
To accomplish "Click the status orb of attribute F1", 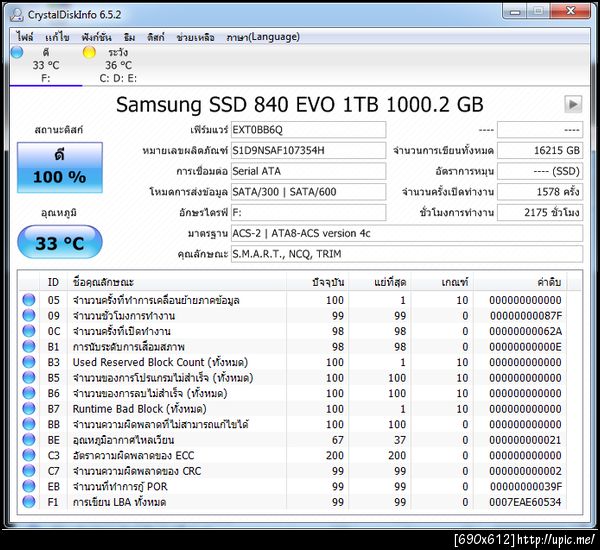I will (29, 501).
